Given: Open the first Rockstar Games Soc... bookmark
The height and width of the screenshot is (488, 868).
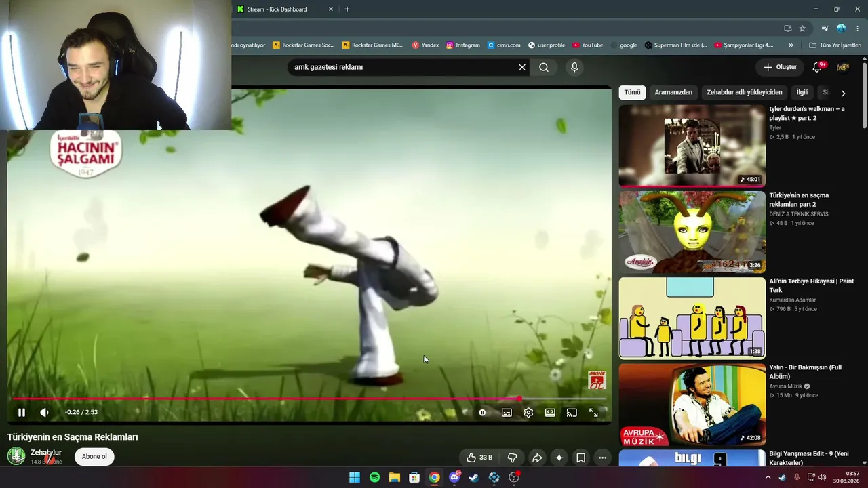Looking at the screenshot, I should click(x=304, y=45).
